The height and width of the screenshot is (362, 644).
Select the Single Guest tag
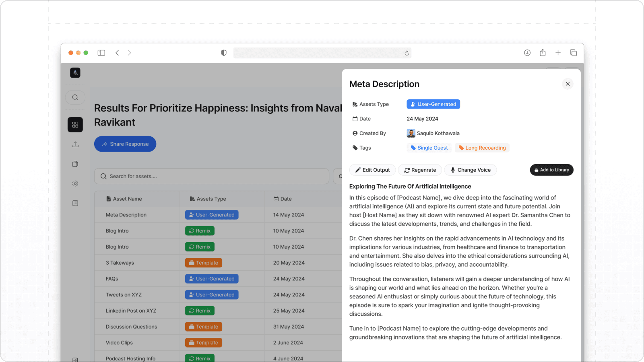pyautogui.click(x=429, y=148)
